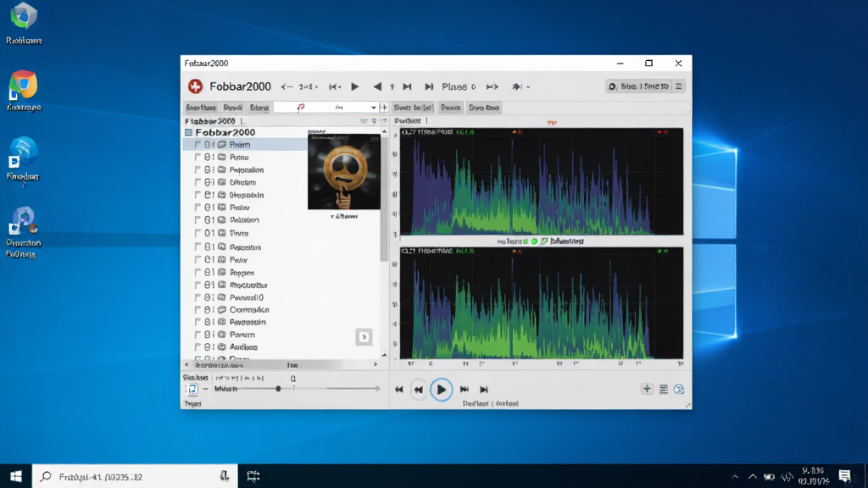Collapse the Fobbar2000 tree root node
Viewport: 868px width, 488px height.
189,132
